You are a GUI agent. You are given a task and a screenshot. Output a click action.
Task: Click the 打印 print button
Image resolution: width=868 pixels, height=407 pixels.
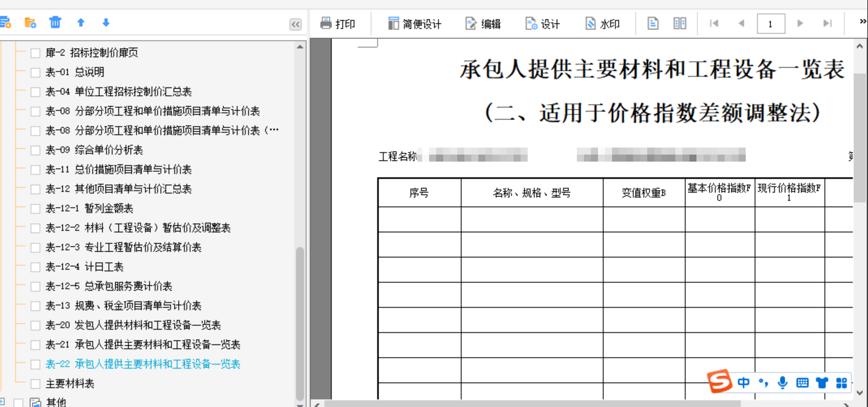point(338,24)
